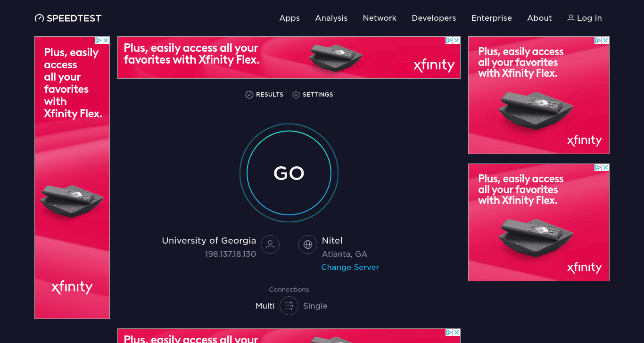This screenshot has width=644, height=343.
Task: Open the top banner Xfinity Flex ad
Action: click(x=289, y=57)
